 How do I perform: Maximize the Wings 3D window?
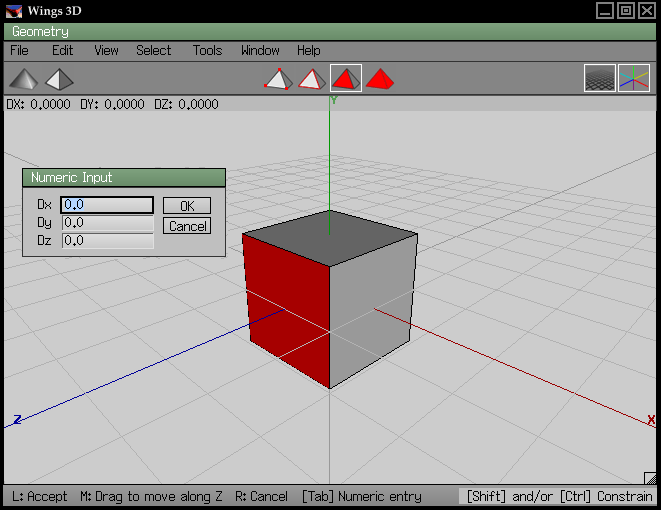tap(626, 11)
